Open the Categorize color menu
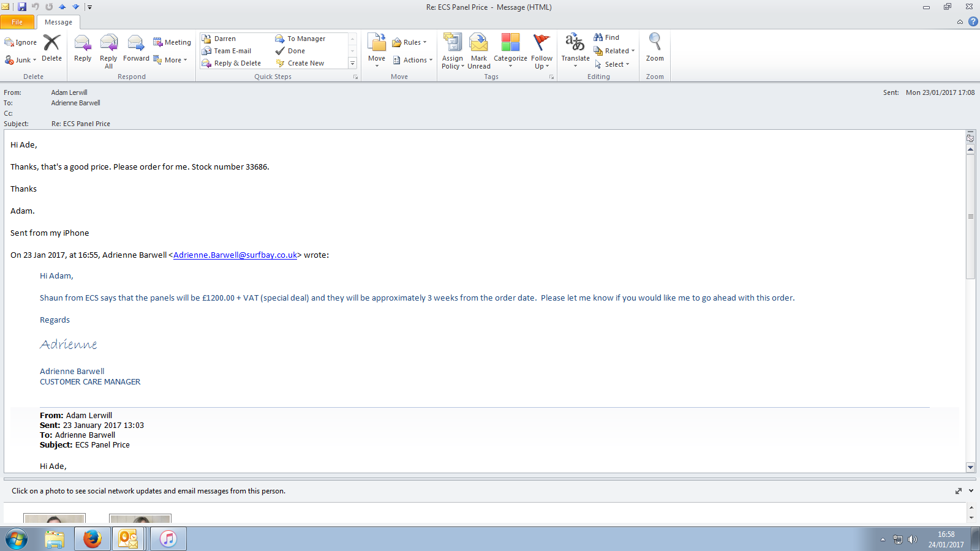 [x=510, y=50]
